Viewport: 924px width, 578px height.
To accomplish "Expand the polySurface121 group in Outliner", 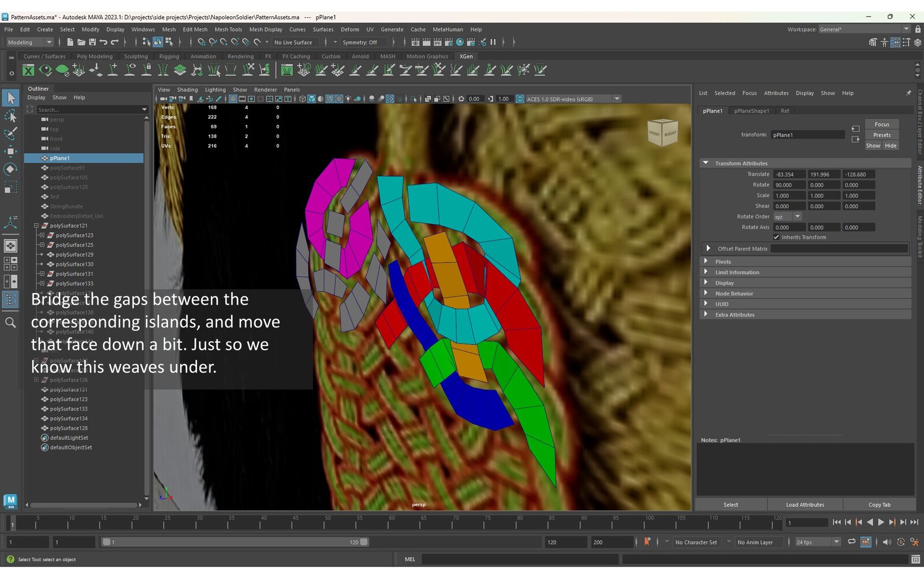I will click(x=36, y=226).
